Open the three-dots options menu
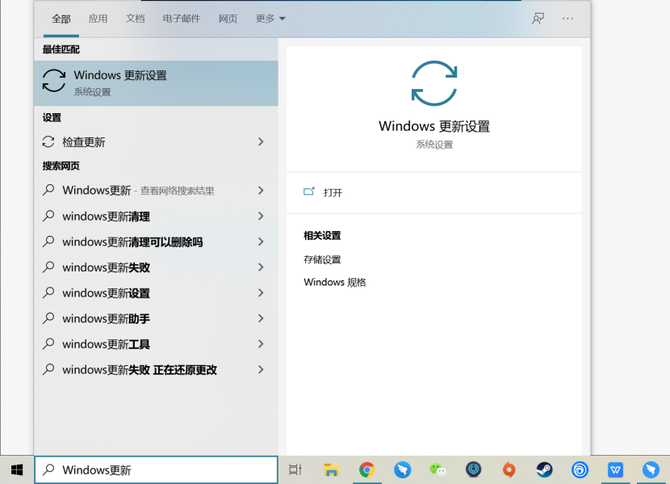 (568, 18)
